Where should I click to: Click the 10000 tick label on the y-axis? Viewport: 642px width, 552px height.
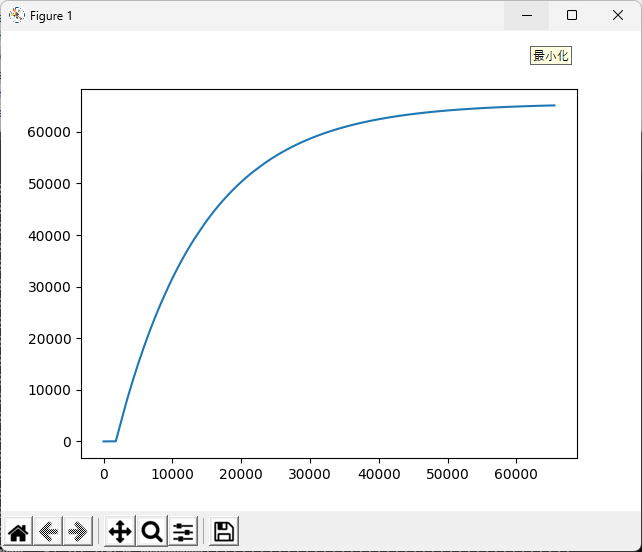[49, 390]
